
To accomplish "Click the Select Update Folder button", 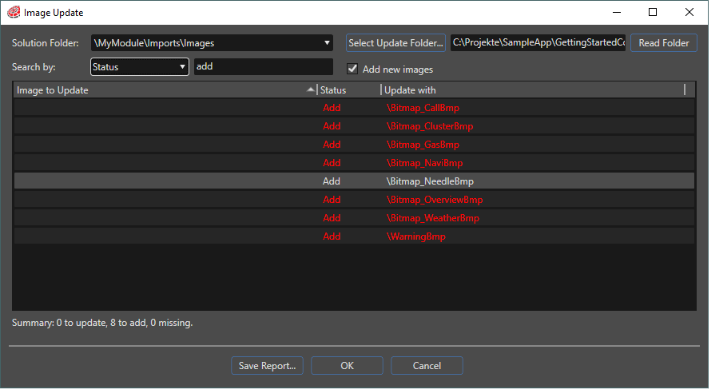I will tap(396, 43).
